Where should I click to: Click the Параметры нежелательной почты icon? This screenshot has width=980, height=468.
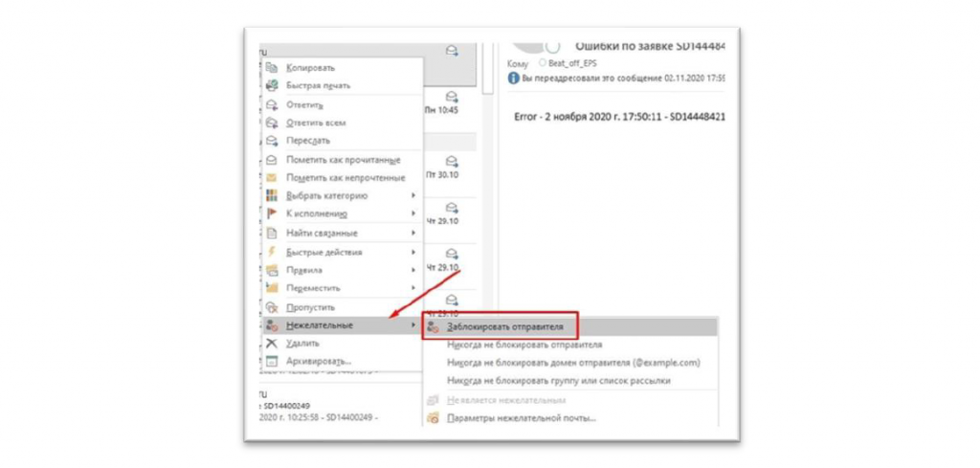[434, 417]
